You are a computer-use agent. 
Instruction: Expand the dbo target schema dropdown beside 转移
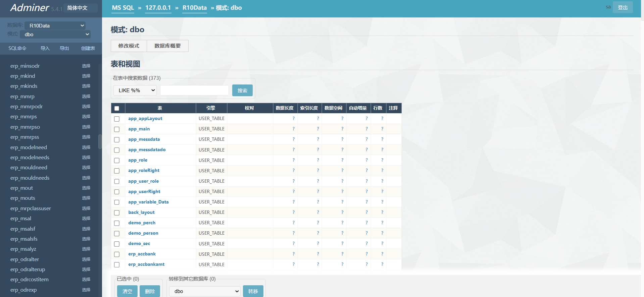pyautogui.click(x=204, y=291)
